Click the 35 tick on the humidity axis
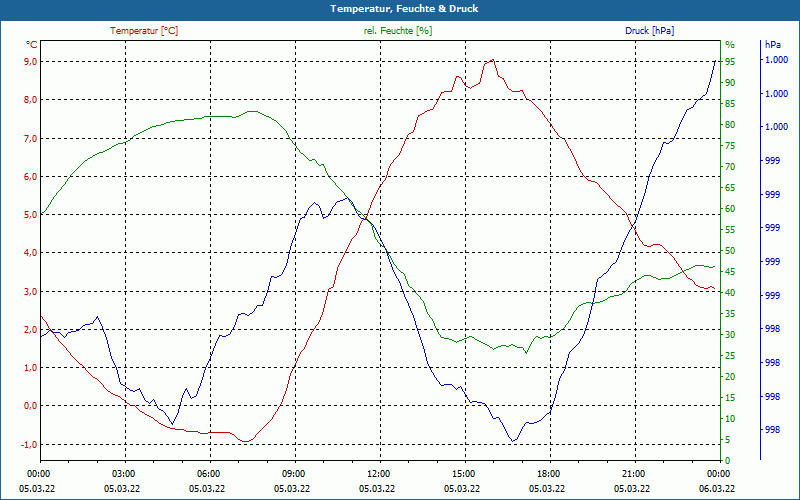This screenshot has height=500, width=800. [x=730, y=314]
